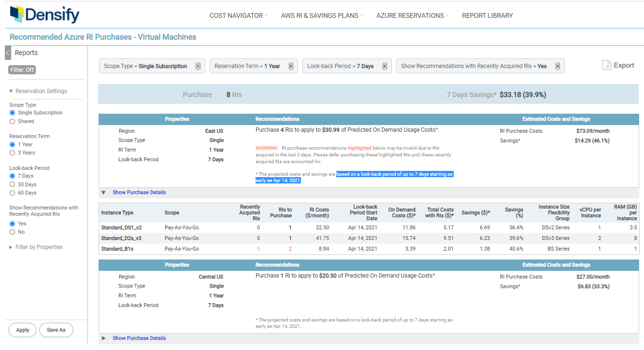Expand Central US Show Purchase Details
The image size is (644, 350).
[139, 338]
